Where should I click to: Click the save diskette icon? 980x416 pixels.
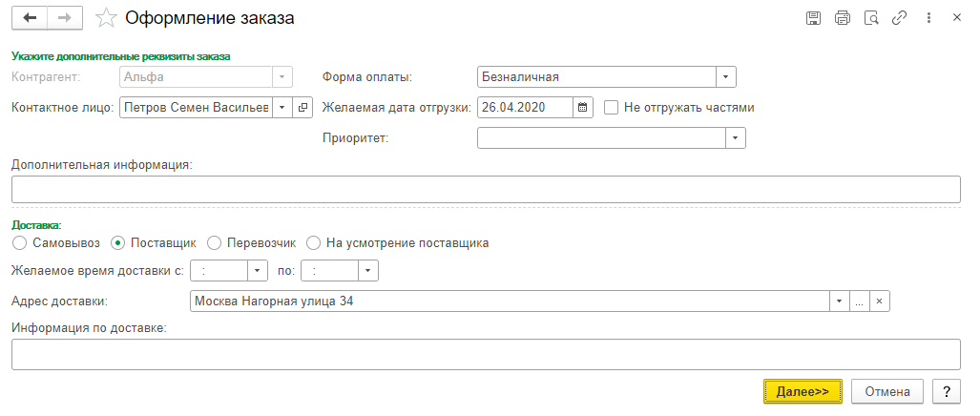pos(814,18)
